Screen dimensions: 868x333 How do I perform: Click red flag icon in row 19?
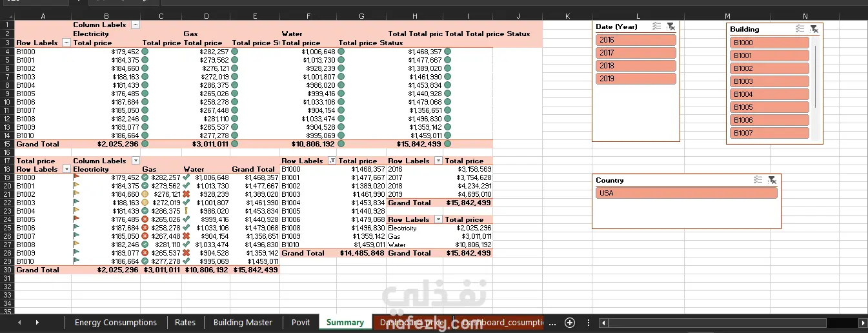click(x=76, y=177)
